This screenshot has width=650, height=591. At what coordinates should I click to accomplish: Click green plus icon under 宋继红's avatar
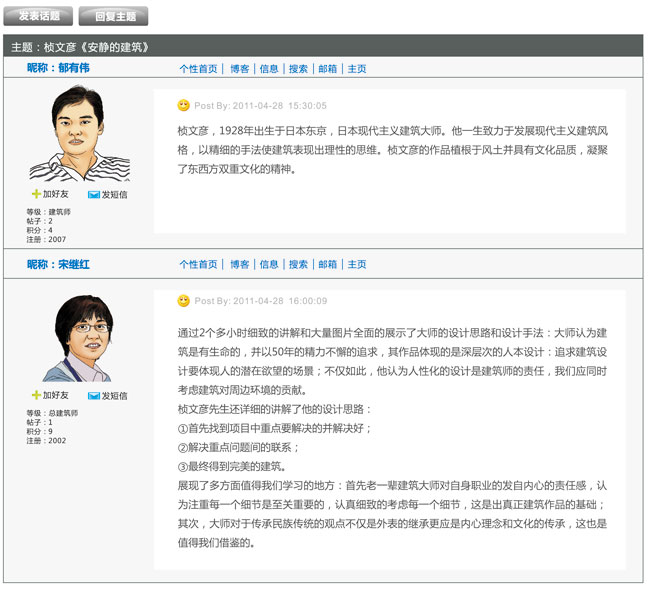click(x=37, y=395)
